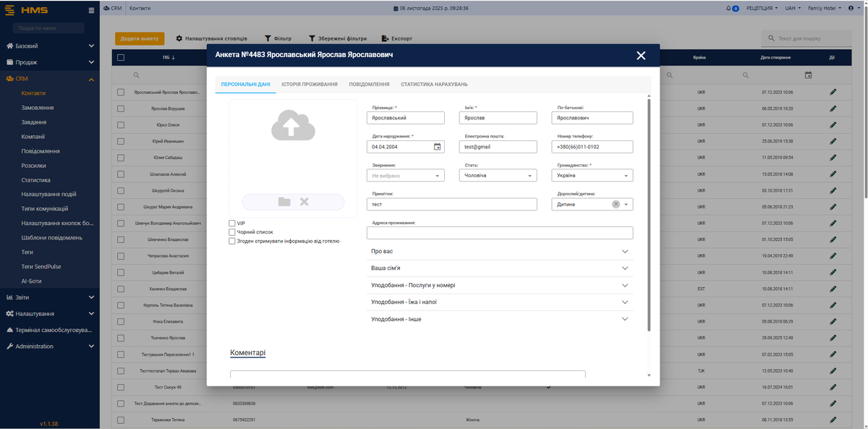Click the Експорт button
This screenshot has width=868, height=429.
(x=396, y=38)
